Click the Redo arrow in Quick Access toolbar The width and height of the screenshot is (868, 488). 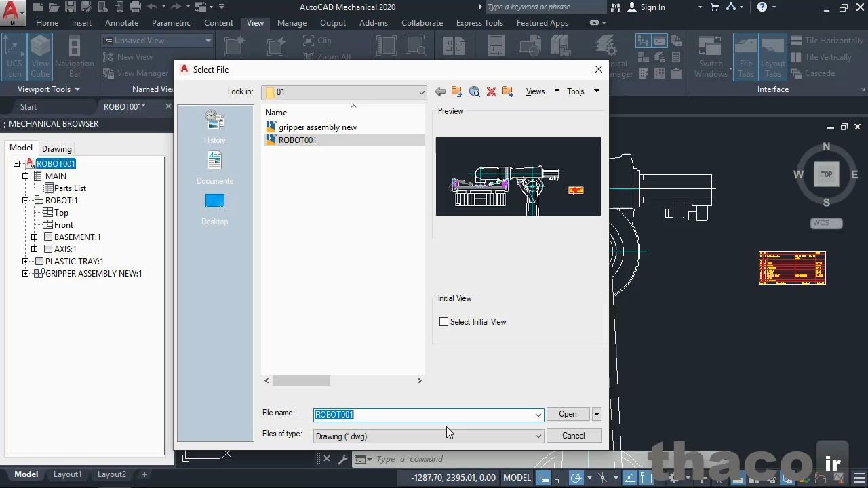pyautogui.click(x=177, y=7)
